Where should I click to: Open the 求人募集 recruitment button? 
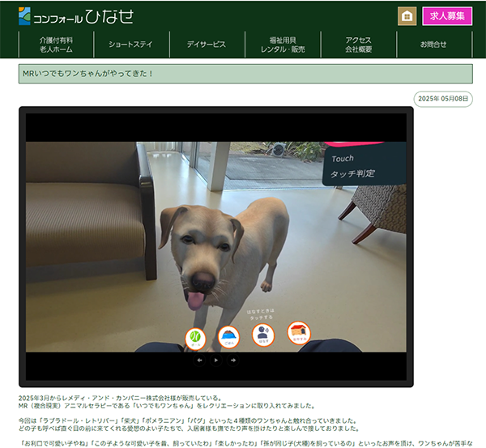click(447, 16)
